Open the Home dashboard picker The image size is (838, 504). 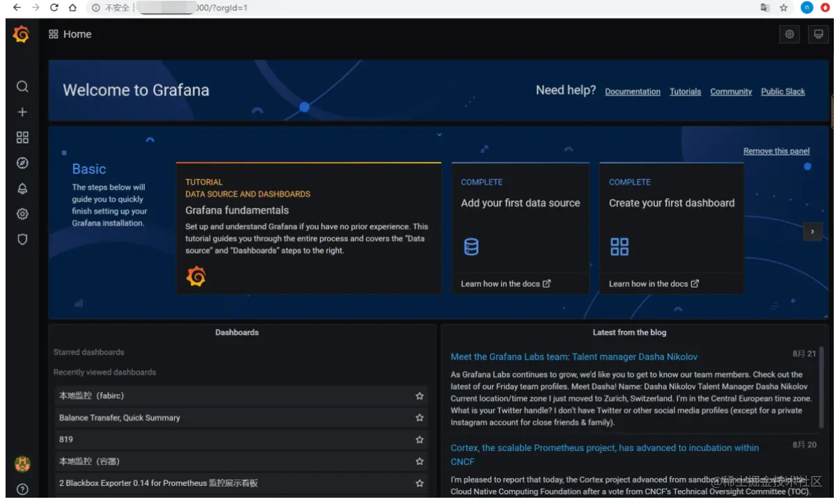[70, 34]
